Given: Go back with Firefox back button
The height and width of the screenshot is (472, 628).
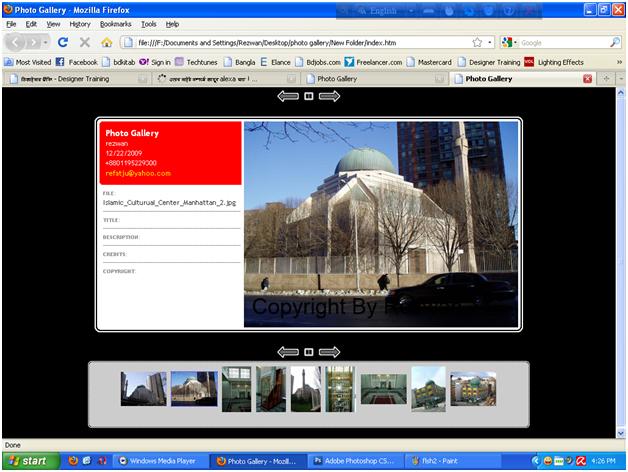Looking at the screenshot, I should [x=15, y=42].
